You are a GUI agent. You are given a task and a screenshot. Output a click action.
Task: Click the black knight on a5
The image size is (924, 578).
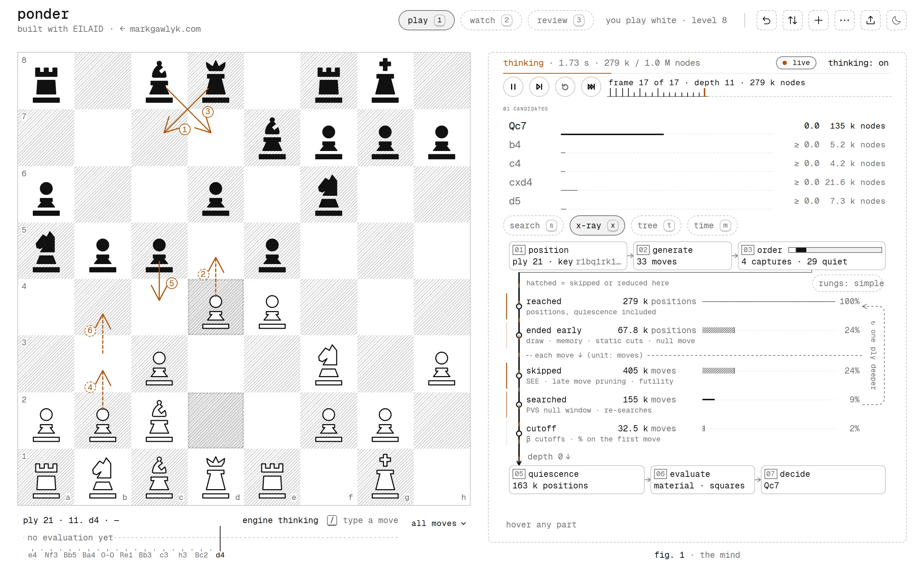(46, 251)
